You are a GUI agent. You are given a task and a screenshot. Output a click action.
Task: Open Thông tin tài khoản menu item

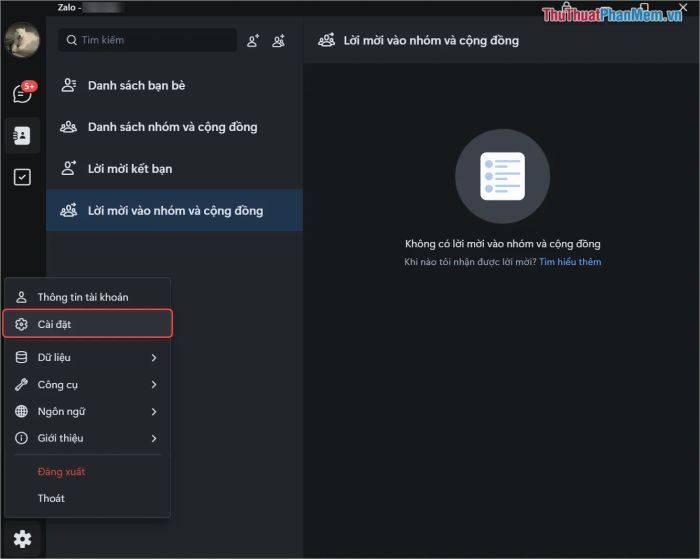coord(88,297)
